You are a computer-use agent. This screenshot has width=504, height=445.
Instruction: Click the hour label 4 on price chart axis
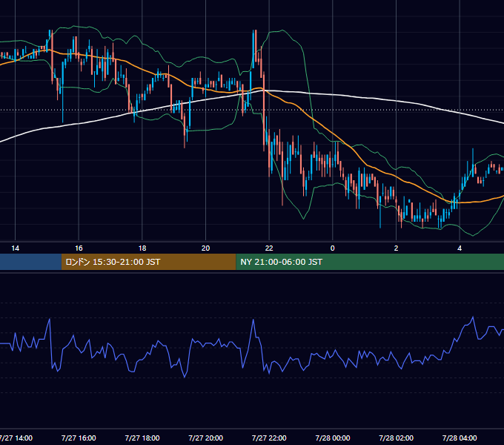(460, 248)
